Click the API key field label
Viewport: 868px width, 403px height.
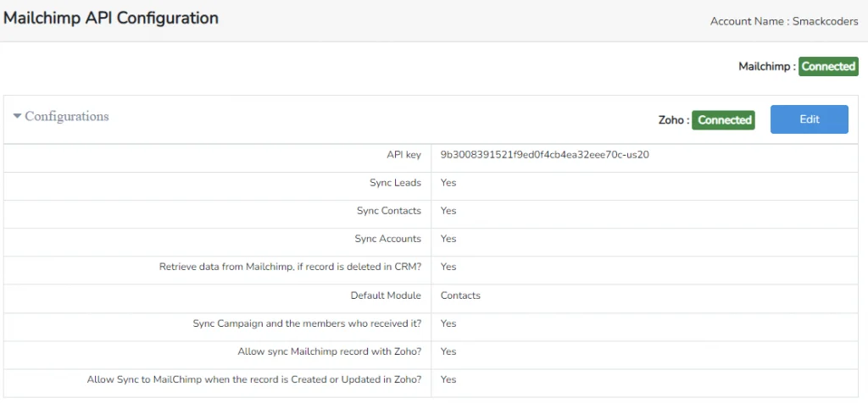tap(402, 155)
